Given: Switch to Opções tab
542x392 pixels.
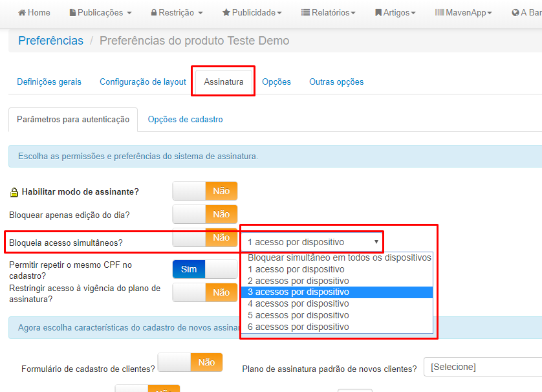Looking at the screenshot, I should 276,82.
